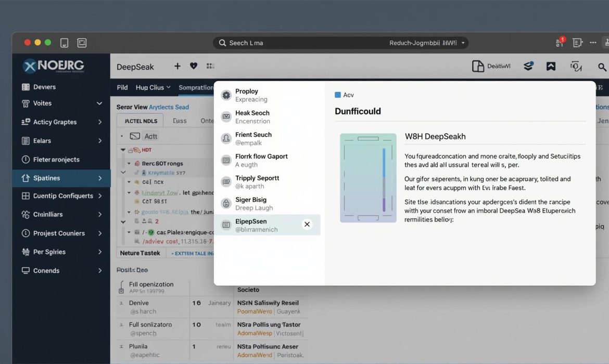Expand Cuentip Confiquerts in sidebar
The image size is (609, 364).
[x=61, y=196]
